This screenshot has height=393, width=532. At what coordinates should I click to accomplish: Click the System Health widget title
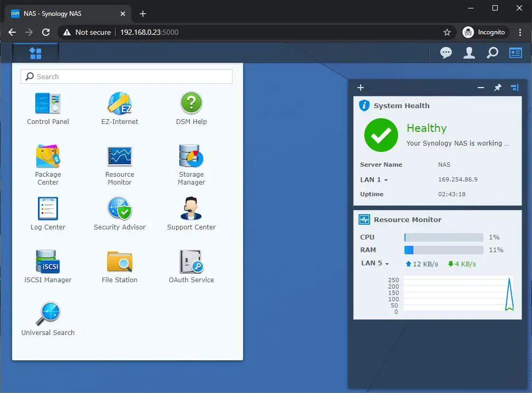pos(402,106)
